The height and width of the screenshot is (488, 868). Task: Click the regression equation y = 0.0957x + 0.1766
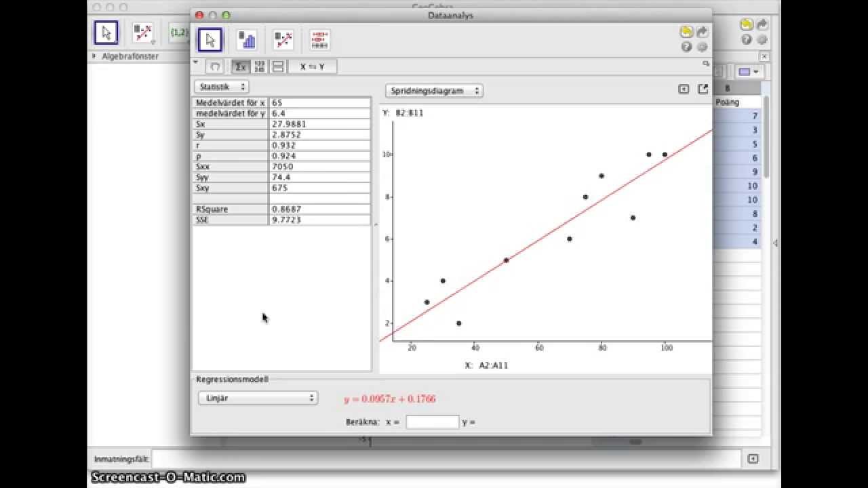[389, 399]
